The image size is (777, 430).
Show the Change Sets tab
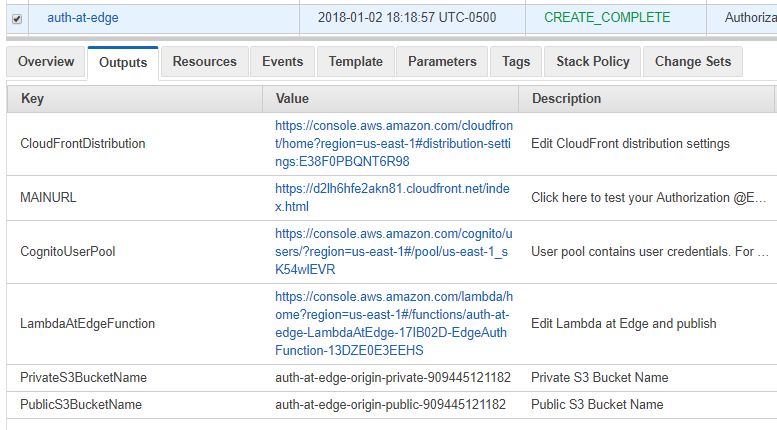[x=693, y=61]
